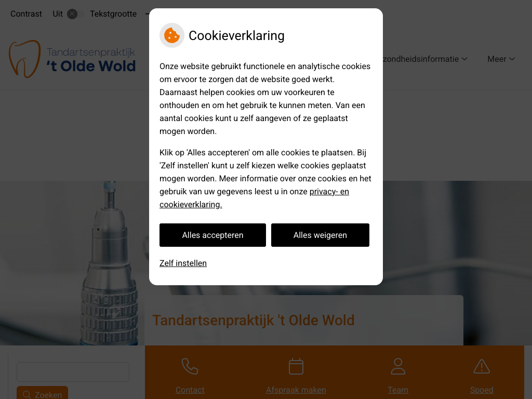Click the person icon above Team
This screenshot has width=532, height=399.
tap(398, 366)
